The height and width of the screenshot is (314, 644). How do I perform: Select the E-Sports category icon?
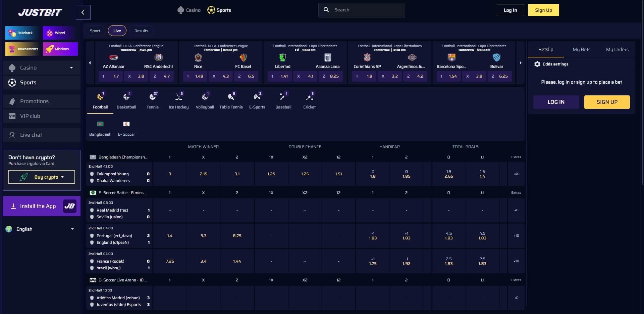click(257, 100)
